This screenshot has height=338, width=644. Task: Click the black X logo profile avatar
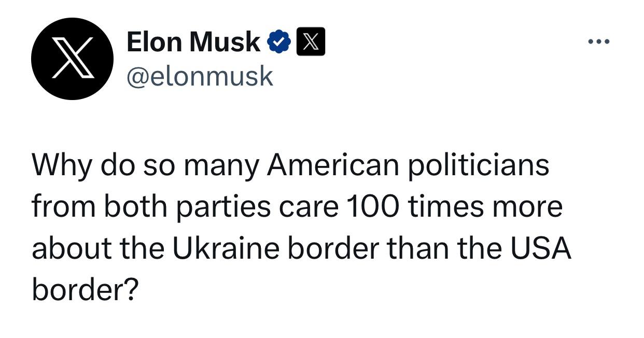coord(72,58)
